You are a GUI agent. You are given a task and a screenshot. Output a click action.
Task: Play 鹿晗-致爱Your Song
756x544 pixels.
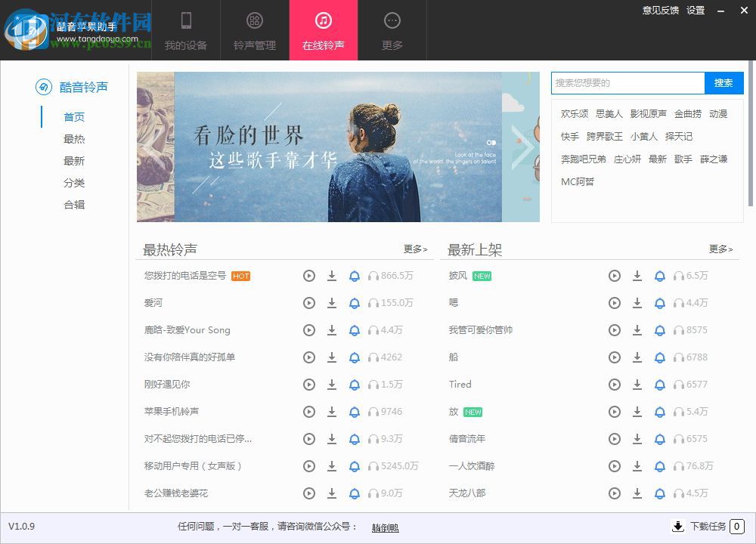pos(309,330)
